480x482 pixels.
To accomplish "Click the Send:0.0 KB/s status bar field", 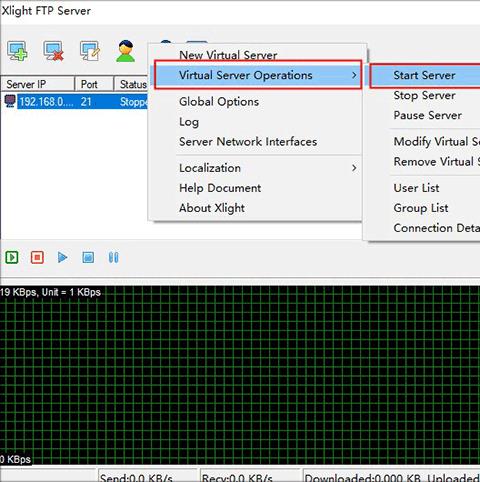I will (x=148, y=476).
